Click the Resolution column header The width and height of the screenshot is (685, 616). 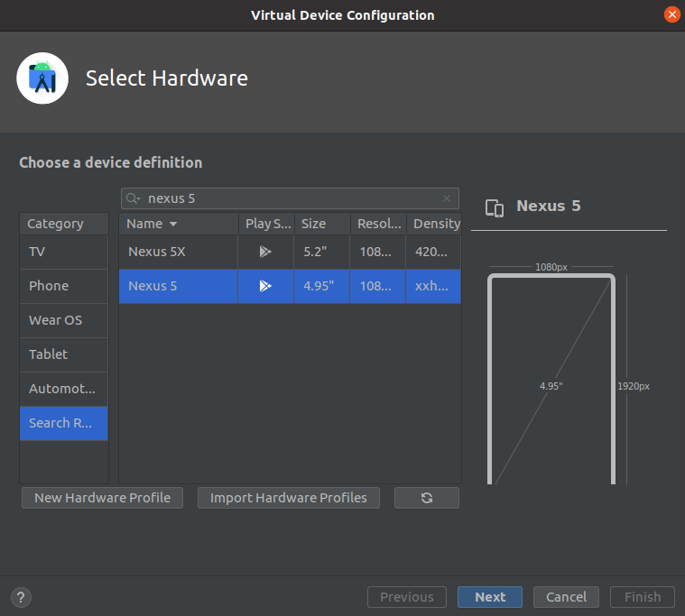(x=379, y=224)
